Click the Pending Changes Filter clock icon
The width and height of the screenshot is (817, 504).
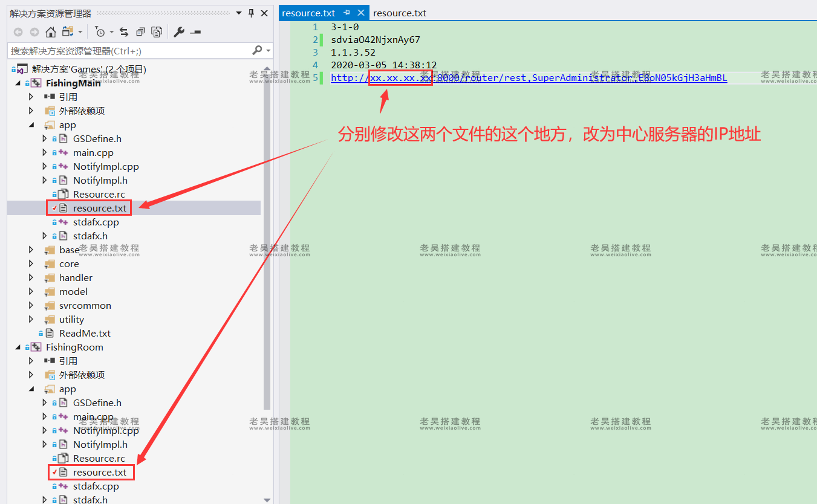[x=101, y=32]
